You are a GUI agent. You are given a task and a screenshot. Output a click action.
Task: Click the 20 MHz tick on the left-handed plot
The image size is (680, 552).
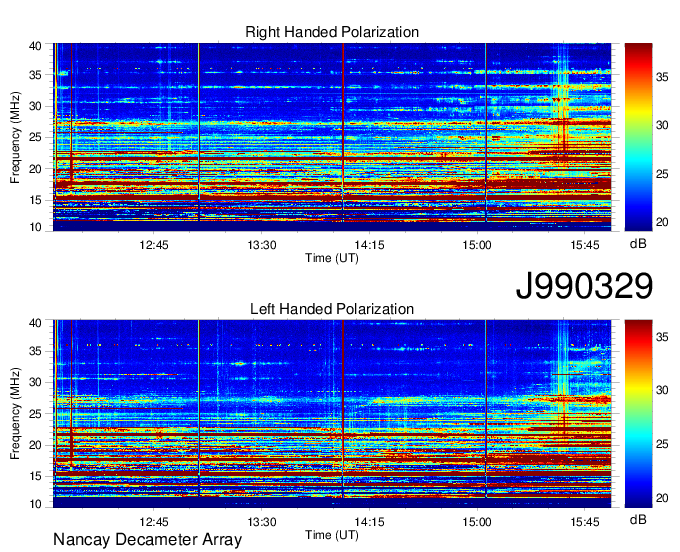pyautogui.click(x=36, y=445)
